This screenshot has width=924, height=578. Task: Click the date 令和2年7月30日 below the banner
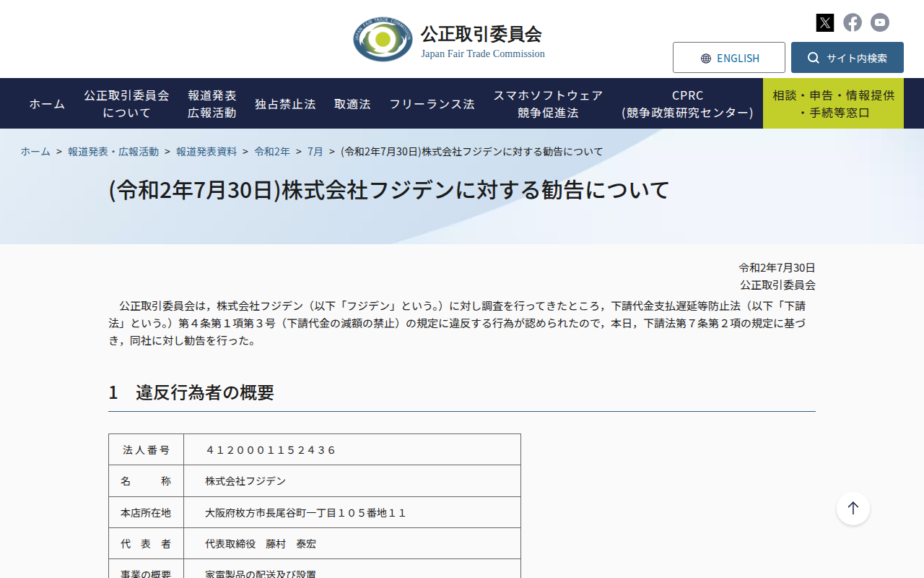pyautogui.click(x=777, y=268)
